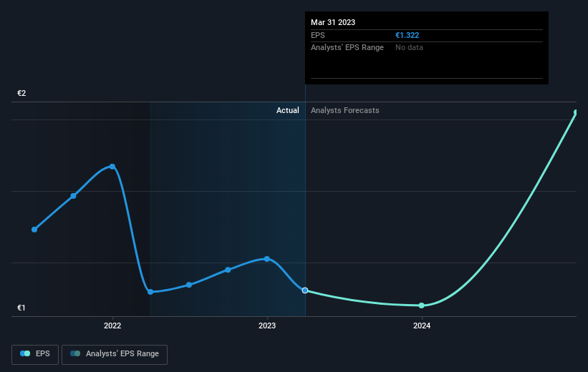Click the €1.322 EPS value in tooltip
Image resolution: width=588 pixels, height=372 pixels.
408,35
